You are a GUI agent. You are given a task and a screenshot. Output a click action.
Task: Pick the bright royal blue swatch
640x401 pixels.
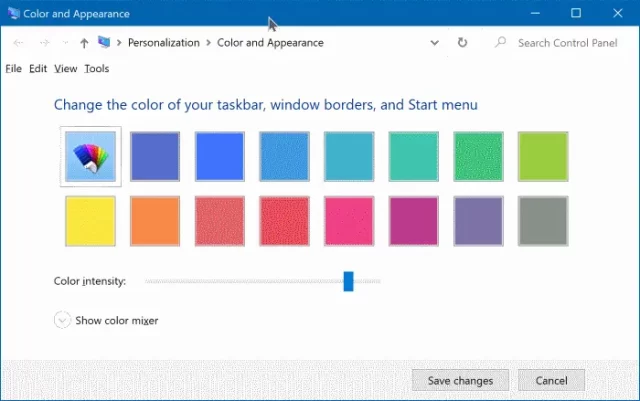click(x=220, y=156)
